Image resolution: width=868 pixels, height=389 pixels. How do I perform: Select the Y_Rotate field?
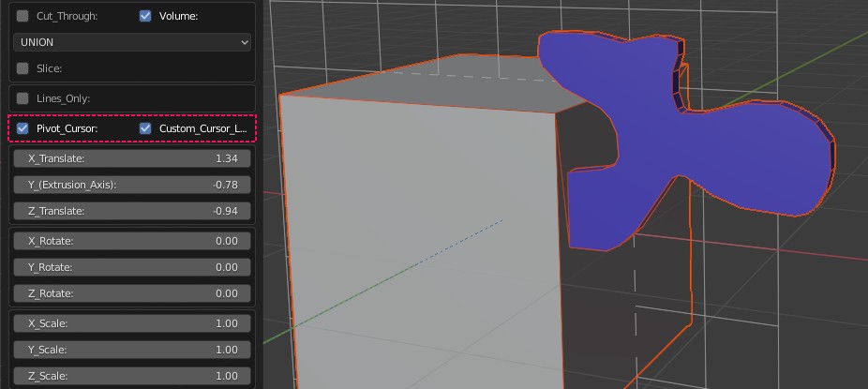132,267
